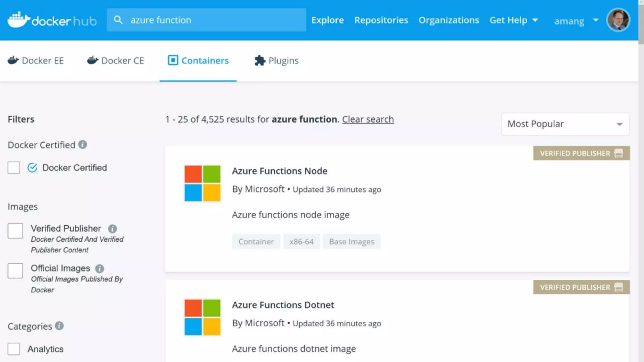Click the user avatar photo

(618, 20)
